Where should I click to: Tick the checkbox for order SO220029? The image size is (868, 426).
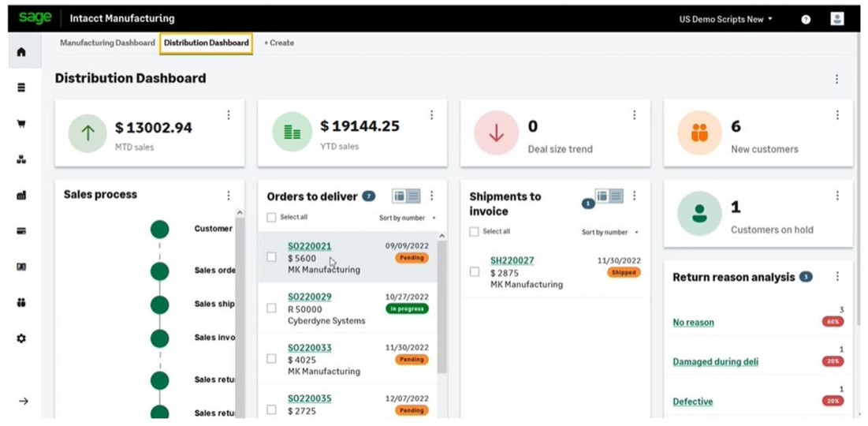point(271,308)
